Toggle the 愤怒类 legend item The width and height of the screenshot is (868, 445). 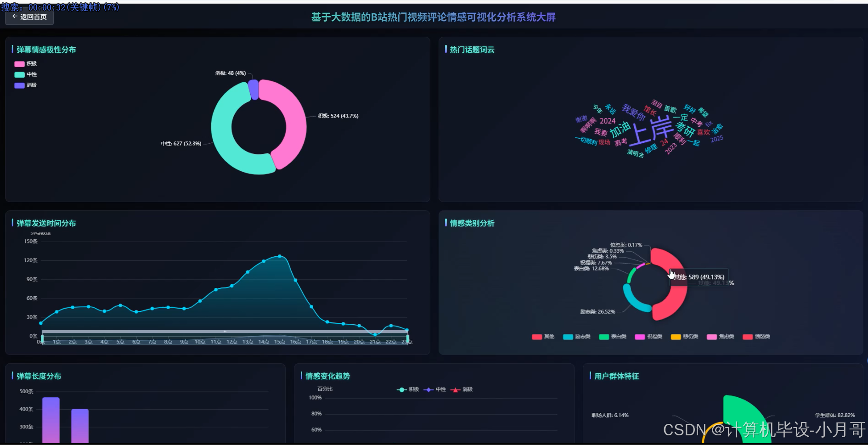[756, 337]
